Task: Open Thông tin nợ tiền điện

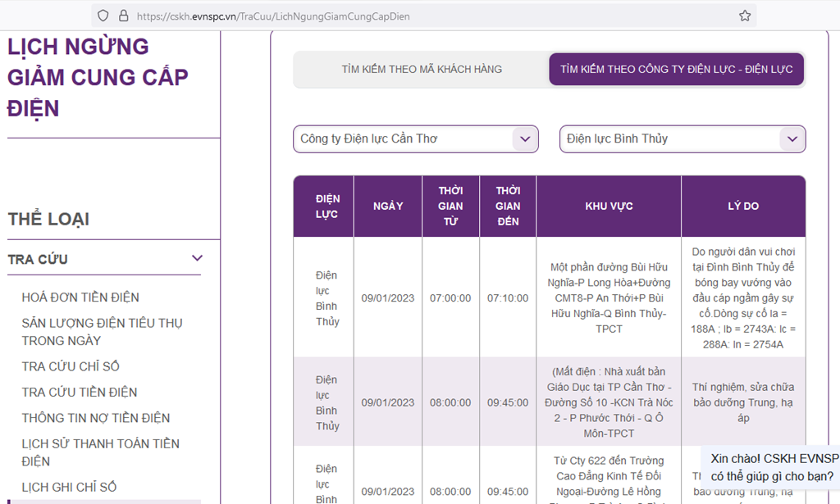Action: click(x=96, y=418)
